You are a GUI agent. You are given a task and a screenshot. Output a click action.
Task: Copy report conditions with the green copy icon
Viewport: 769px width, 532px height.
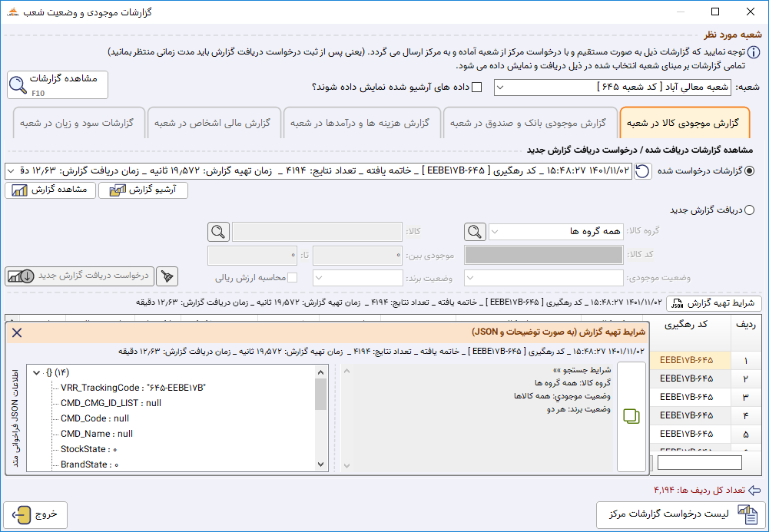click(x=631, y=416)
